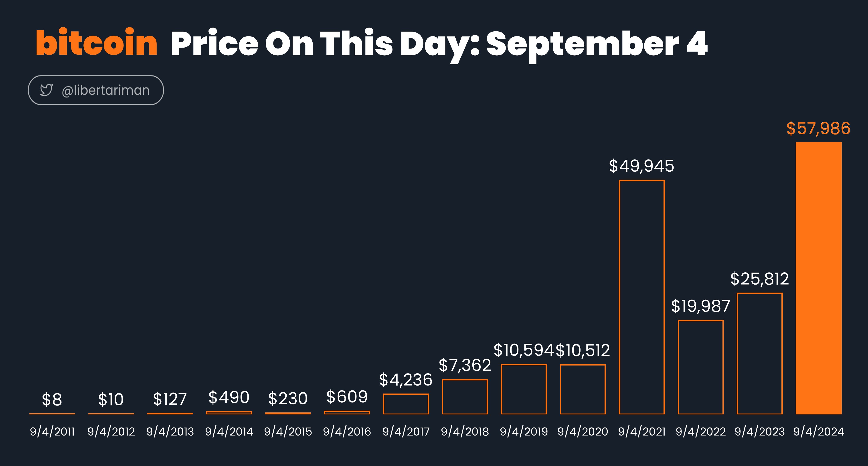Click the $25,812 price label
868x466 pixels.
point(759,279)
